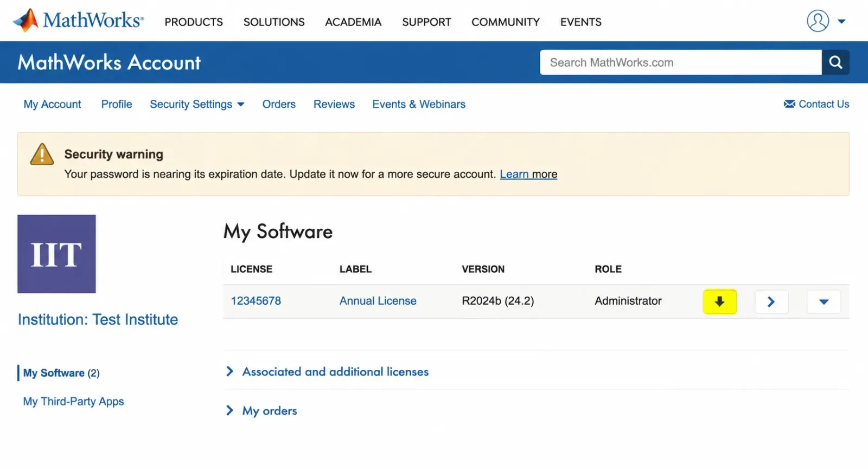
Task: Click the IIT institution logo thumbnail
Action: click(56, 254)
